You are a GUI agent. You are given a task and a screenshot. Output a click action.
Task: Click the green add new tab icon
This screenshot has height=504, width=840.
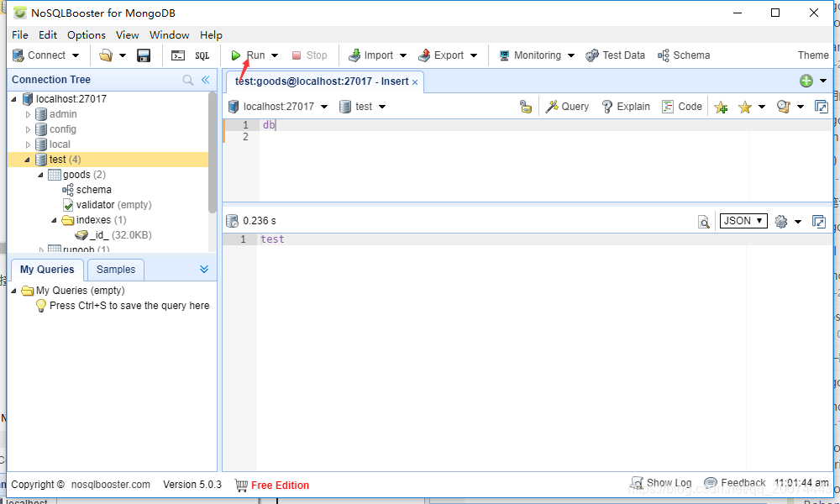(x=806, y=81)
